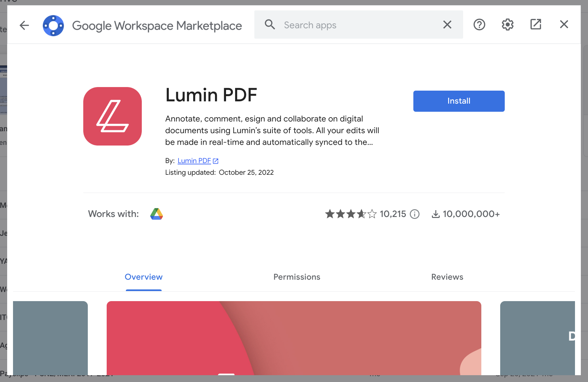Screen dimensions: 588x382
Task: Switch to the Reviews tab
Action: click(447, 277)
